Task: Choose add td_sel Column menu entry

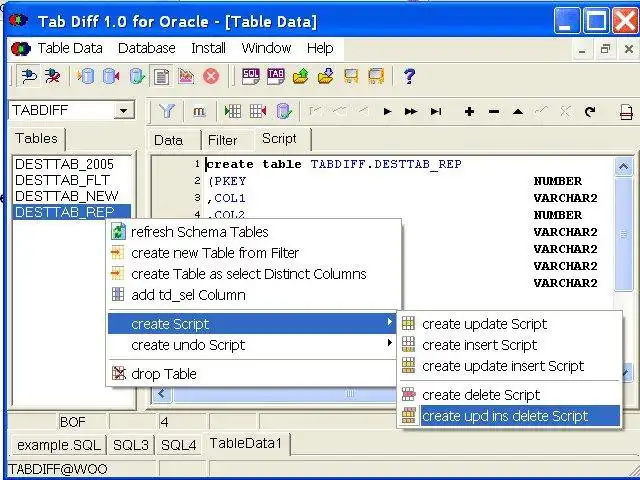Action: [252, 295]
